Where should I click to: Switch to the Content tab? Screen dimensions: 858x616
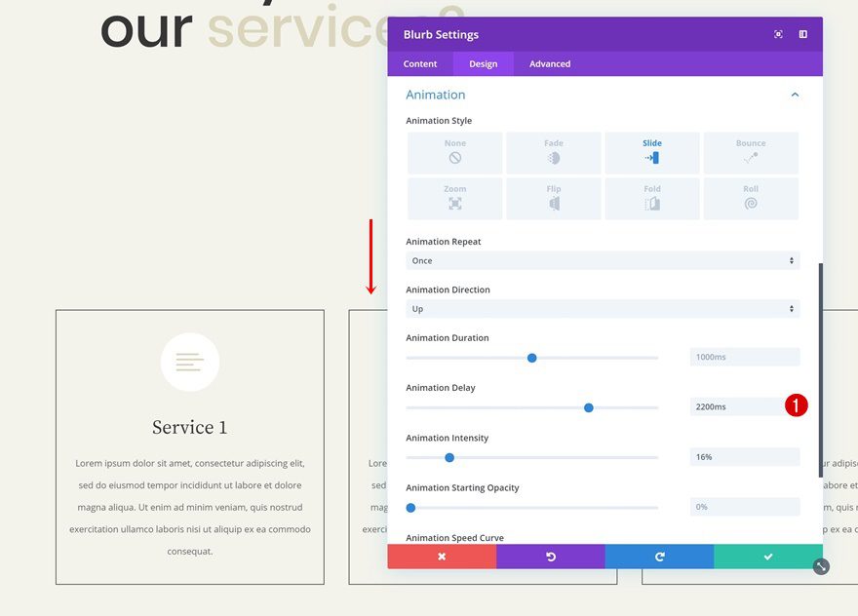pos(420,64)
